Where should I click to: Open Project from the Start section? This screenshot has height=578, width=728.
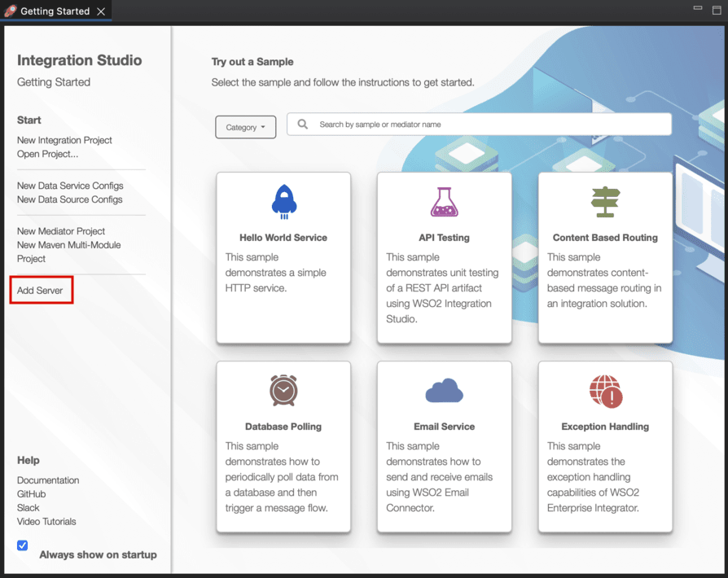(47, 154)
